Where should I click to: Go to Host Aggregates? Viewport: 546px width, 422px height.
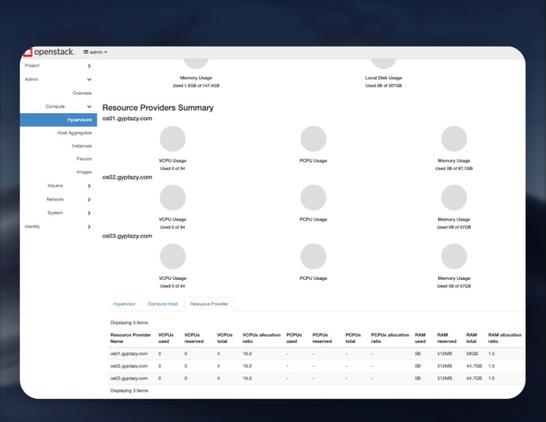click(x=74, y=133)
